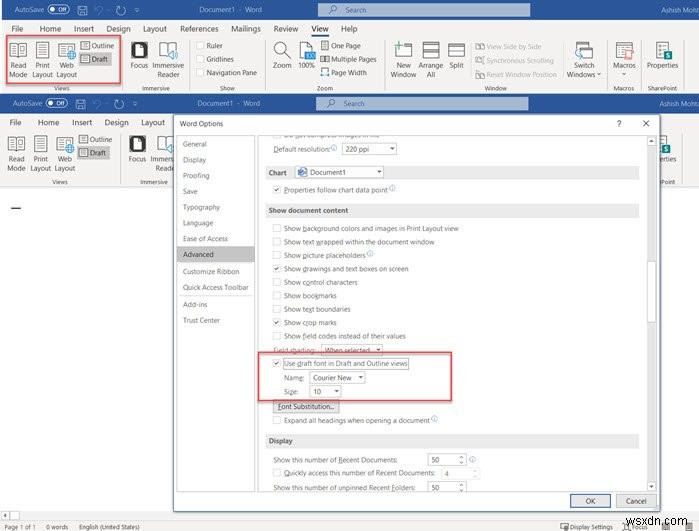Select Proofing in Word Options
This screenshot has width=699, height=531.
pyautogui.click(x=196, y=175)
